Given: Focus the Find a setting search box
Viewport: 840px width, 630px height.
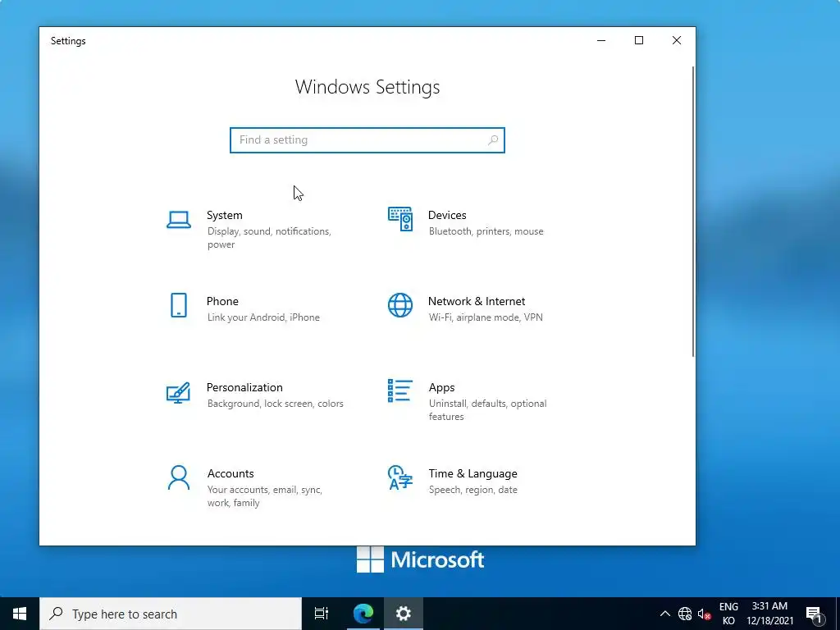Looking at the screenshot, I should [367, 140].
